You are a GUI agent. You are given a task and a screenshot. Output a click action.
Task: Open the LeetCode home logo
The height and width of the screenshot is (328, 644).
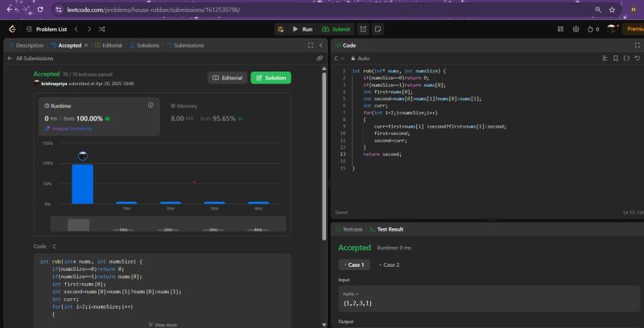(x=12, y=29)
